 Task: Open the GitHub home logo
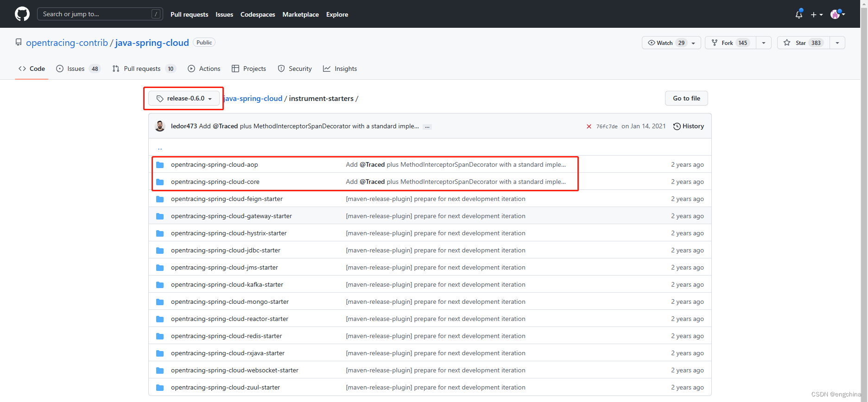point(22,14)
